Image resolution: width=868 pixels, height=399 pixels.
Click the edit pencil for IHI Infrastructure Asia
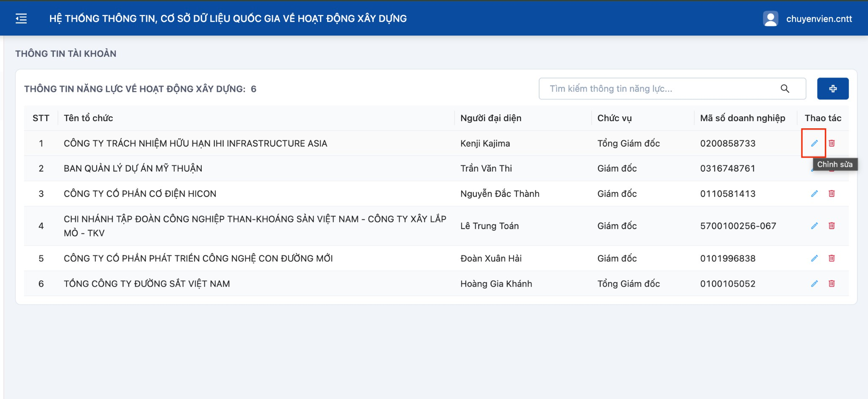[x=814, y=143]
